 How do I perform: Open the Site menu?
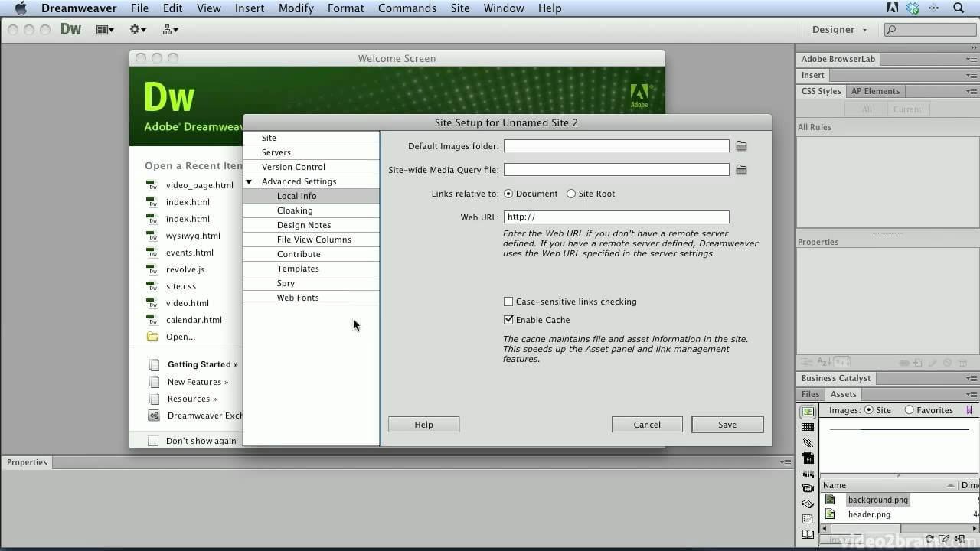click(x=460, y=8)
